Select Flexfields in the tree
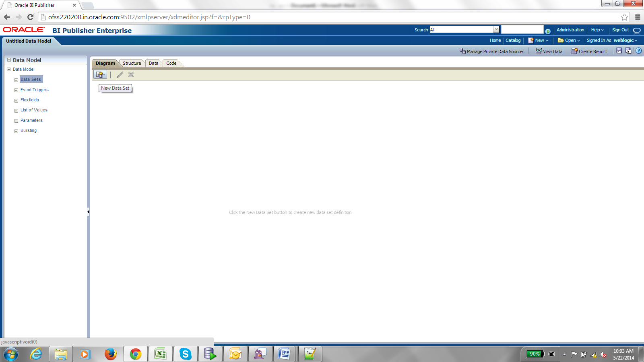644x362 pixels. coord(30,100)
